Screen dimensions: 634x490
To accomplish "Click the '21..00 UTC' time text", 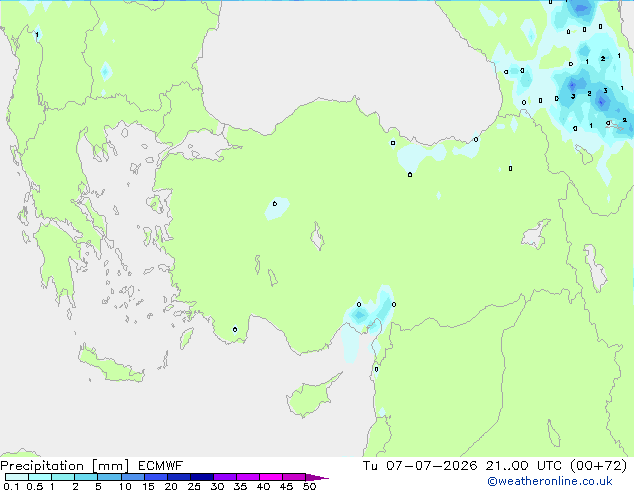I will pyautogui.click(x=524, y=466).
